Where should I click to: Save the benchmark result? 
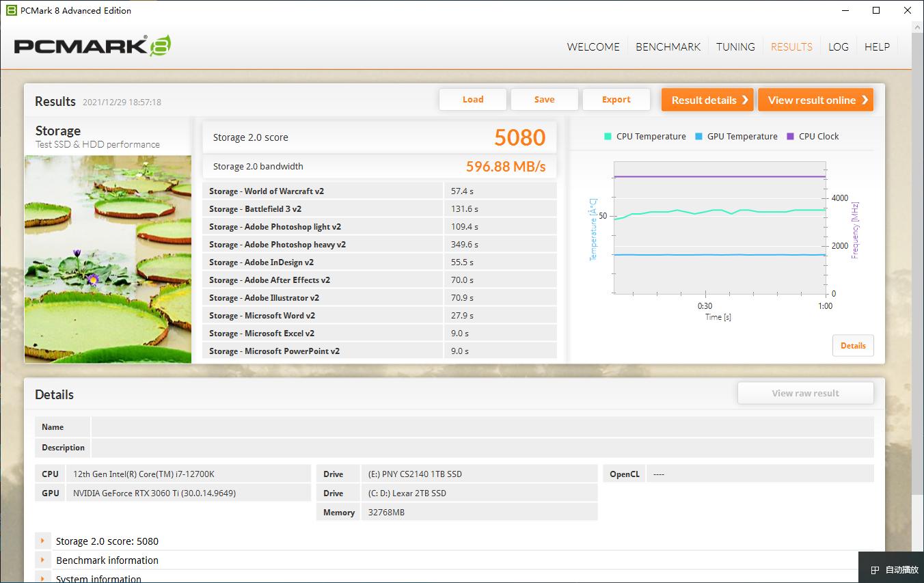544,100
